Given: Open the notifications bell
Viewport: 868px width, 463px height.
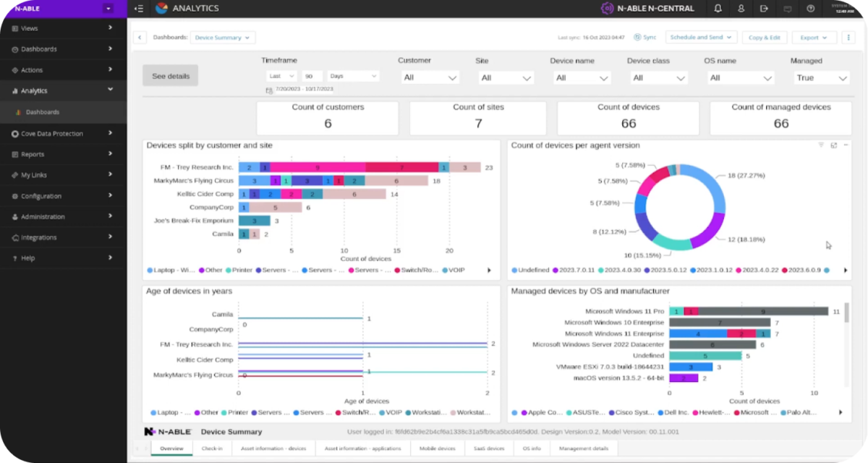Looking at the screenshot, I should tap(718, 9).
